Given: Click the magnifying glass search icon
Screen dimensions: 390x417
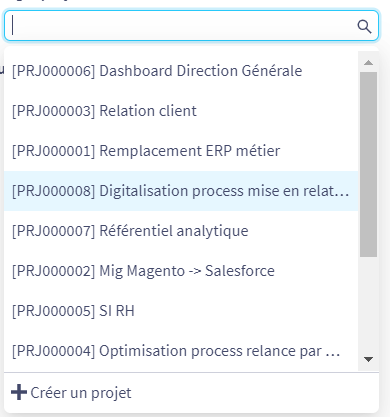Looking at the screenshot, I should (364, 26).
